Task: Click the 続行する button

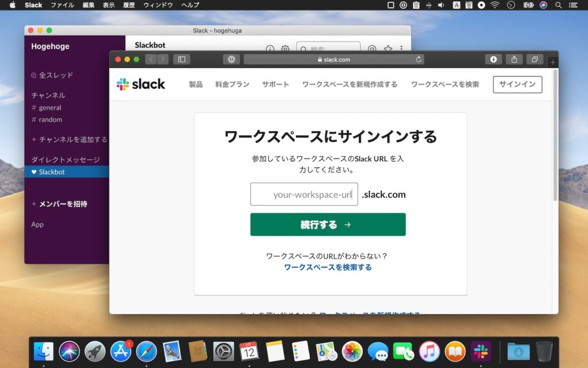Action: point(327,224)
